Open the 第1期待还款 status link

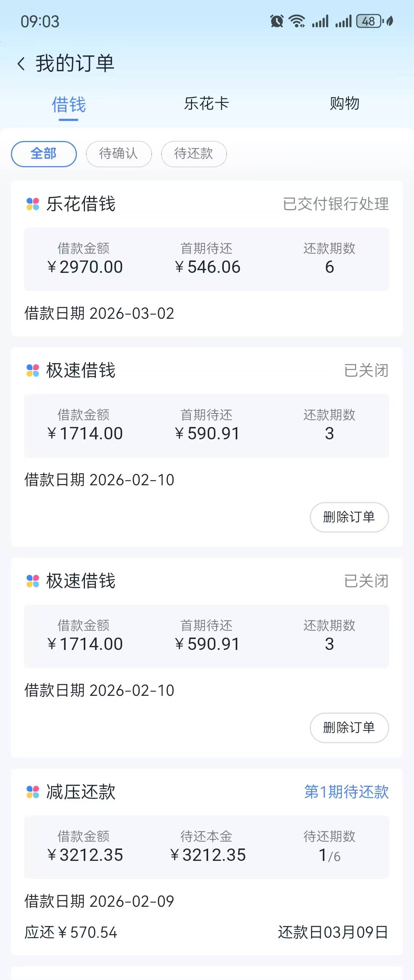(x=346, y=792)
